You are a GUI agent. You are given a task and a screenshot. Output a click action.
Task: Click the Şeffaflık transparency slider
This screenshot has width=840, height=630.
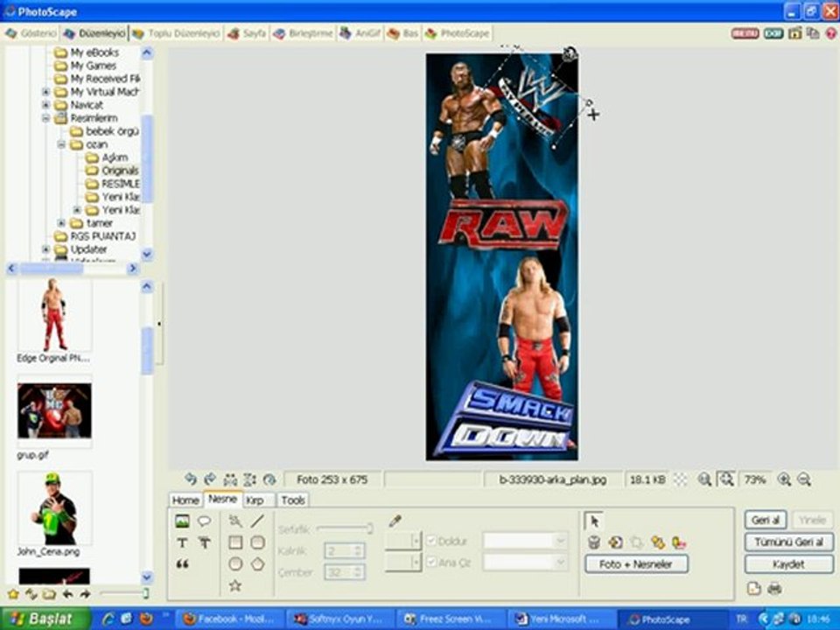[344, 528]
